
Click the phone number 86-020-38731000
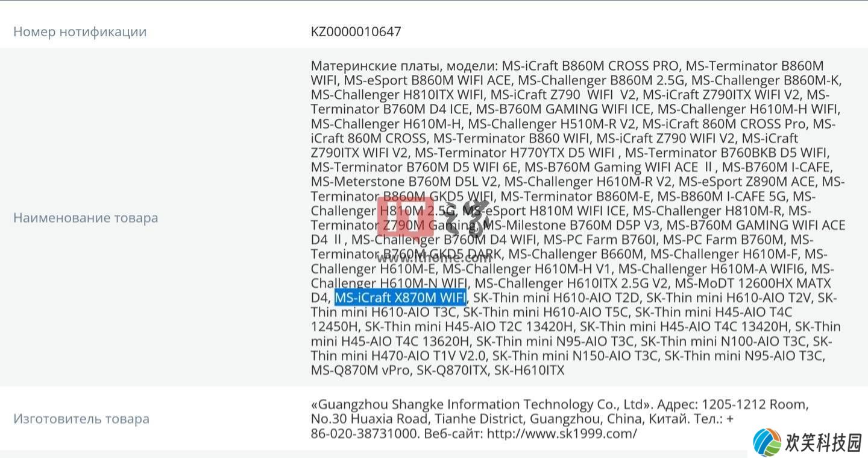[x=364, y=433]
